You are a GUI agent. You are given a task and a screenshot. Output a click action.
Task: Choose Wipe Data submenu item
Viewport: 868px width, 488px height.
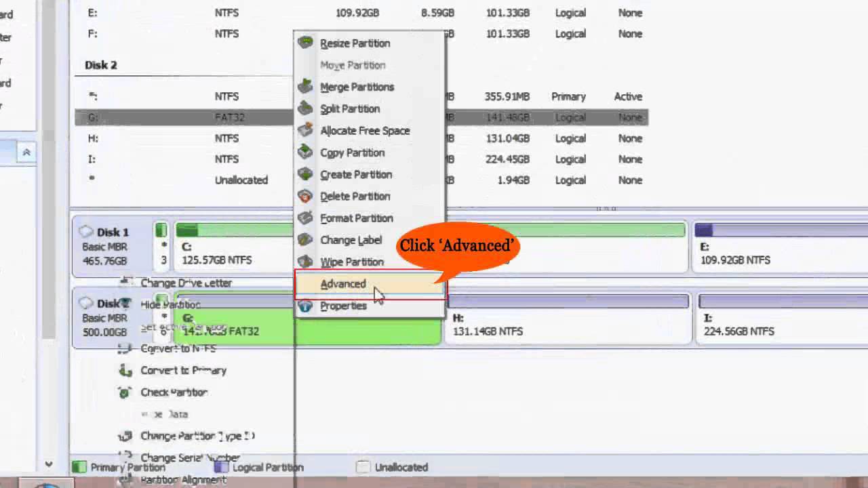pos(164,414)
